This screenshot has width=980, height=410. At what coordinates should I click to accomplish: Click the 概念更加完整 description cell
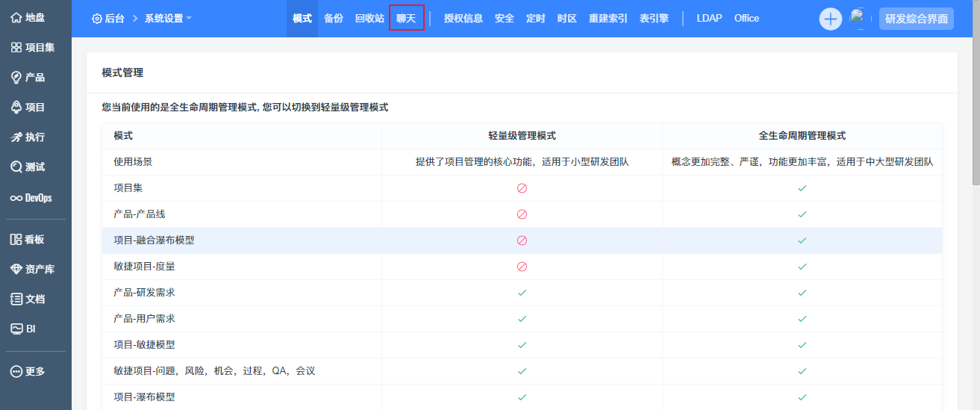(x=802, y=161)
